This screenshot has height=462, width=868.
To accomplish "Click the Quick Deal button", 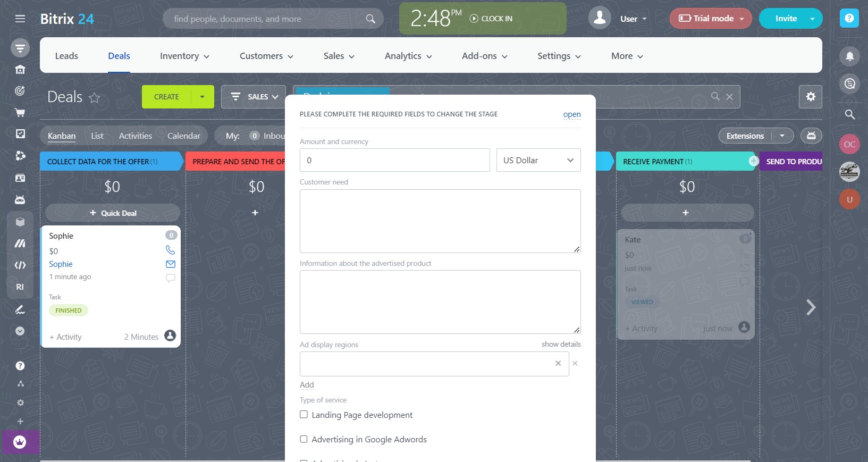I will [x=113, y=213].
